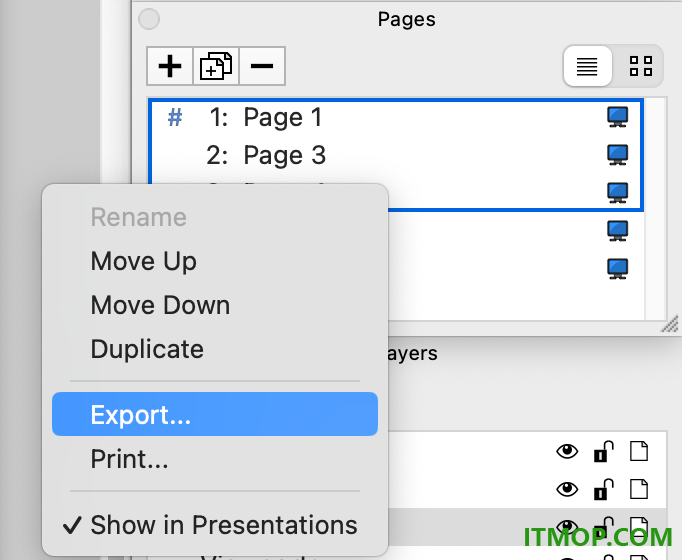This screenshot has height=560, width=682.
Task: Select the '1: Page 1' row
Action: [x=396, y=117]
